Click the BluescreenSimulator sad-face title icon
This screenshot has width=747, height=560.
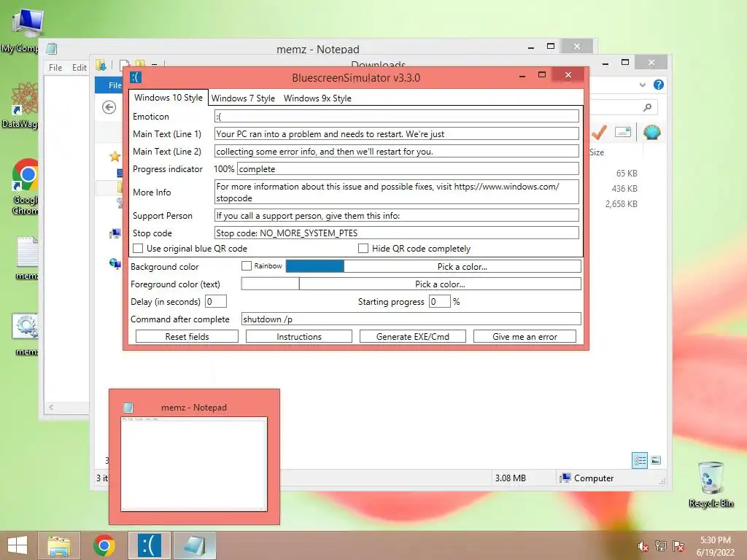[x=136, y=77]
